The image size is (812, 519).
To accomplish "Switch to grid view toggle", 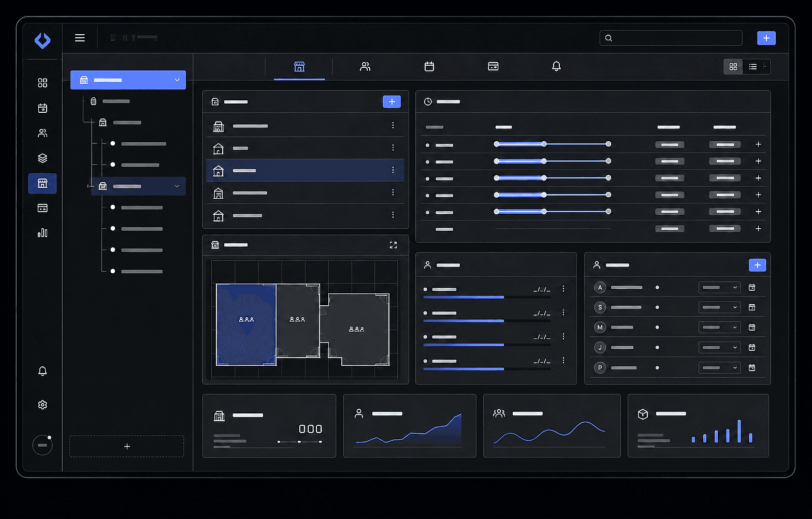I will pos(733,67).
